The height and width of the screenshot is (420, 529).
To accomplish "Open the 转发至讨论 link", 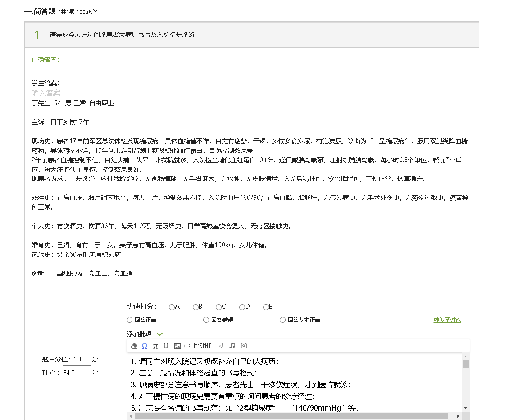I will pyautogui.click(x=447, y=320).
